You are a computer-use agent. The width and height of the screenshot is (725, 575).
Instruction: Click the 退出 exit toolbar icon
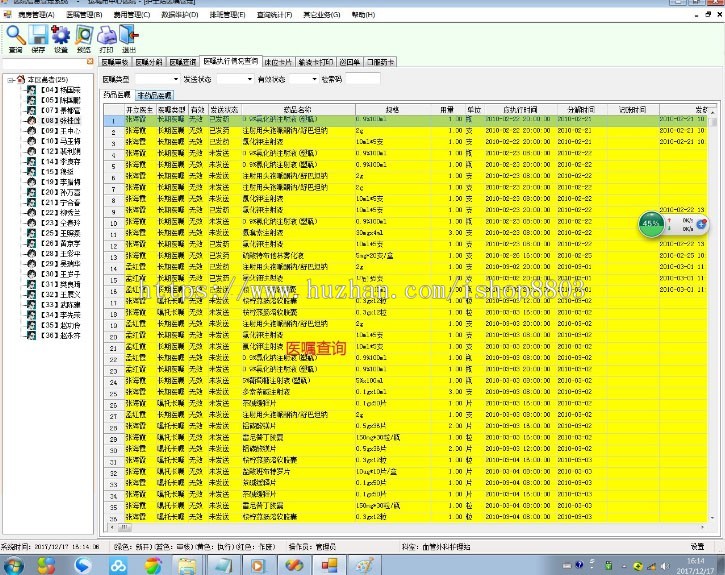point(129,37)
